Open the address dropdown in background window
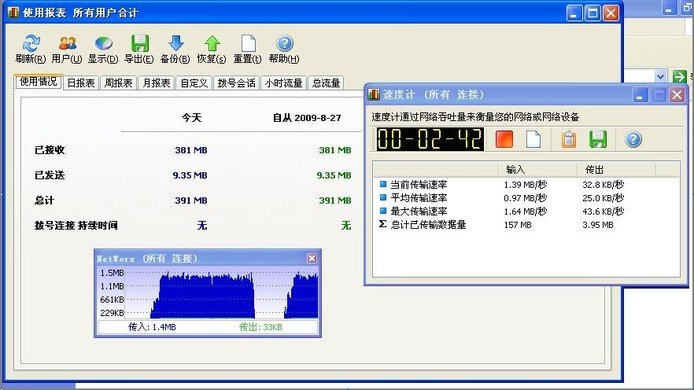The height and width of the screenshot is (390, 694). [x=660, y=76]
